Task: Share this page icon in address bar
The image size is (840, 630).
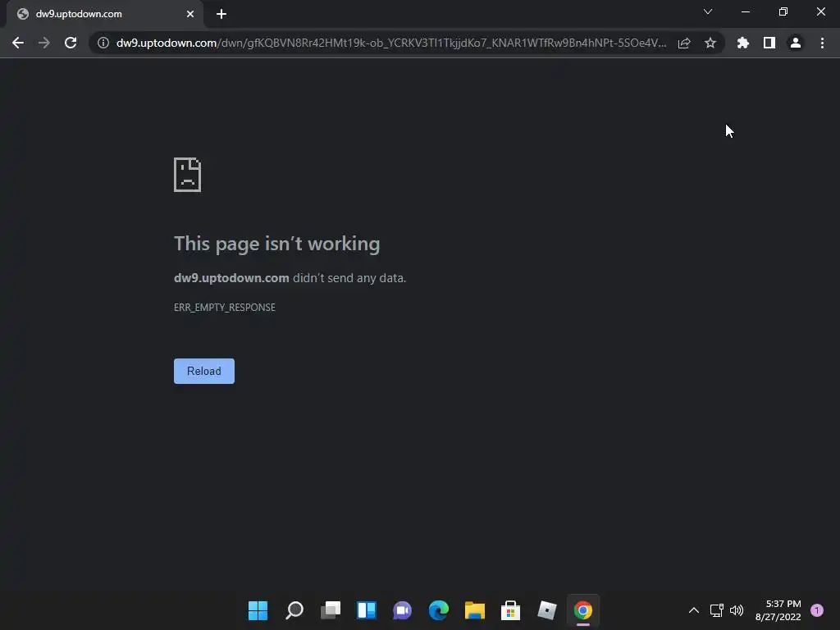Action: tap(684, 43)
